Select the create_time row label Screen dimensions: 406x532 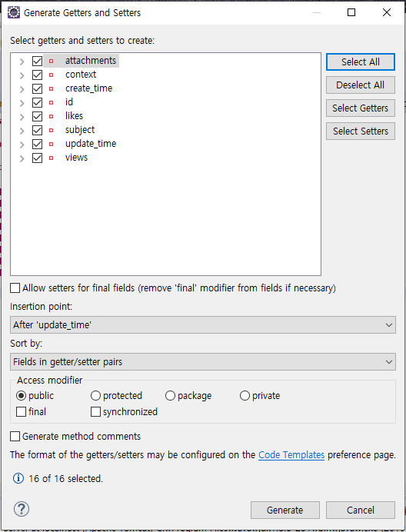[x=89, y=88]
